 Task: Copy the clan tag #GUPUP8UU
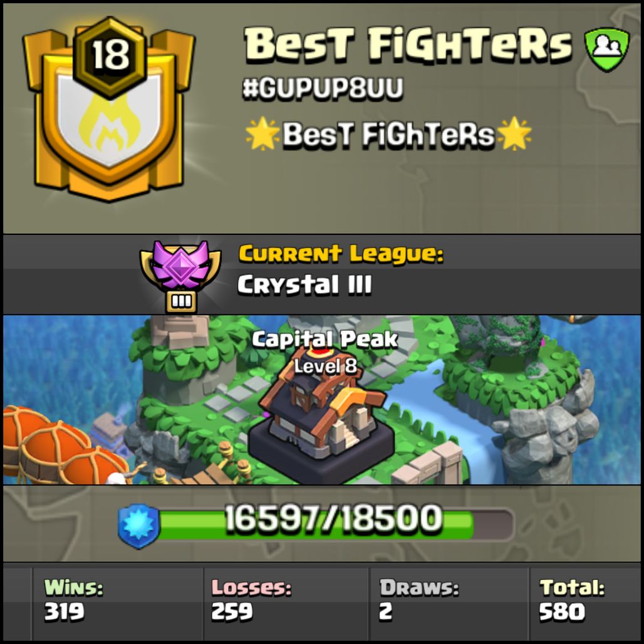click(323, 88)
